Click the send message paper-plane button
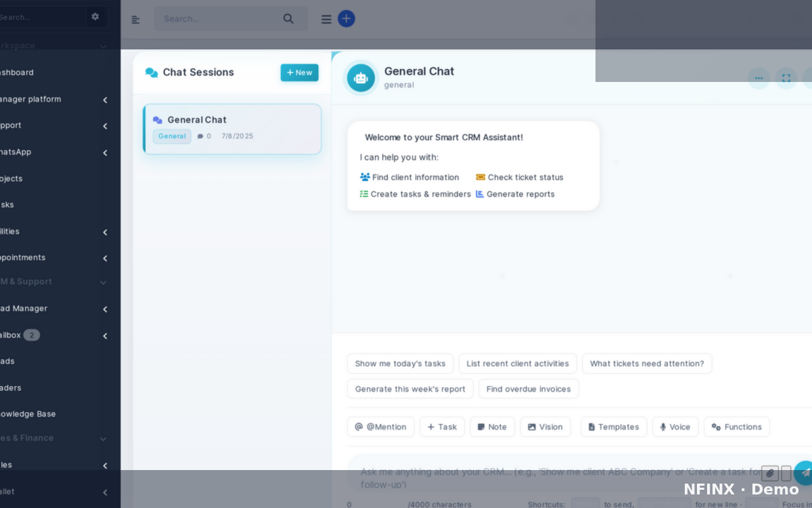Image resolution: width=812 pixels, height=508 pixels. [805, 473]
